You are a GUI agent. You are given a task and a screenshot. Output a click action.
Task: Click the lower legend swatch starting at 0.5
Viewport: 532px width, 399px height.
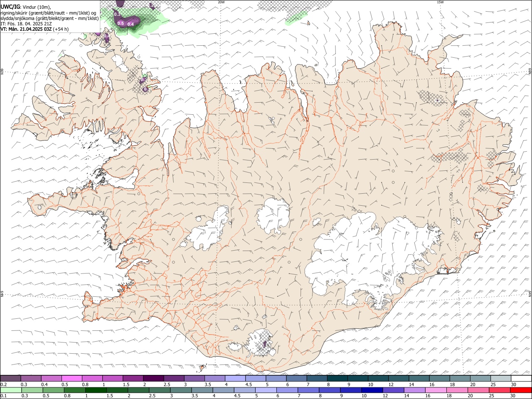click(54, 390)
